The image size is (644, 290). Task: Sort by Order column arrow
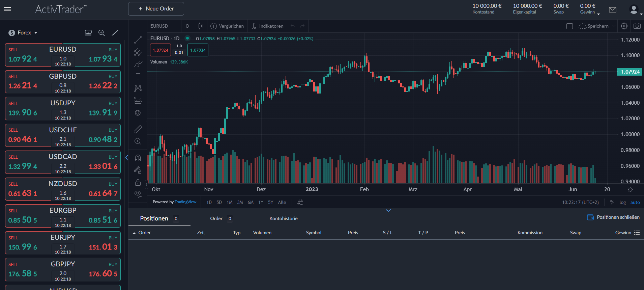(x=134, y=233)
